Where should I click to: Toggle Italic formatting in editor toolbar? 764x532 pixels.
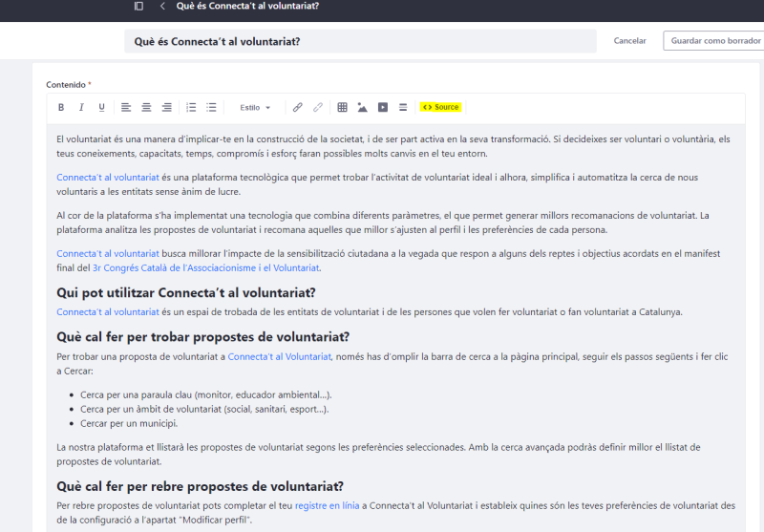[x=81, y=107]
